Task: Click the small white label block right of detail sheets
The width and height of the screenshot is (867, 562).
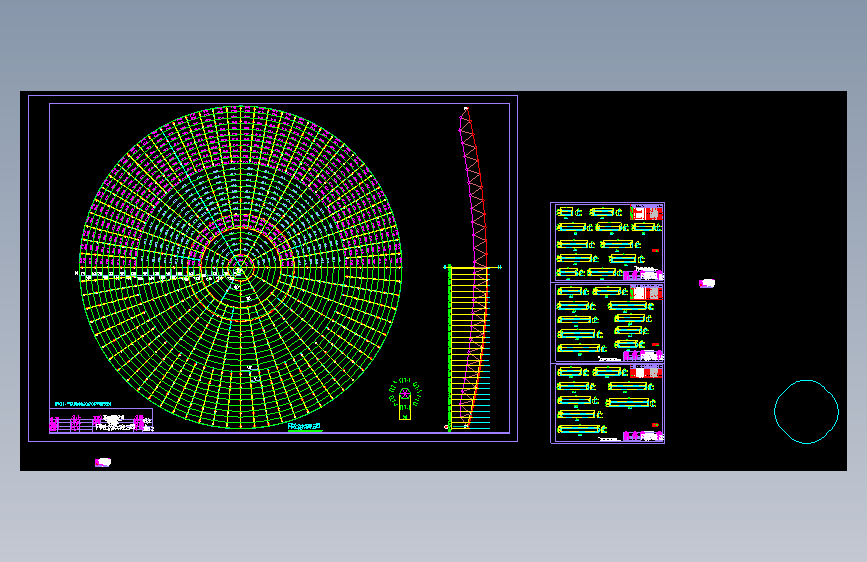Action: (x=707, y=283)
